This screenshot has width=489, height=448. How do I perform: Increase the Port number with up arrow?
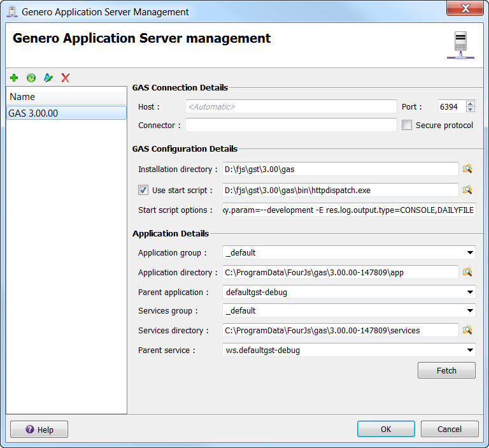coord(471,104)
